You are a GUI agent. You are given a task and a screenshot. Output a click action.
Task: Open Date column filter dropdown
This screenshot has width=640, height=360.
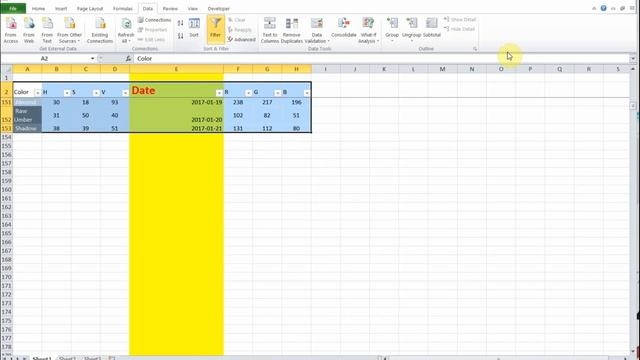tap(219, 93)
